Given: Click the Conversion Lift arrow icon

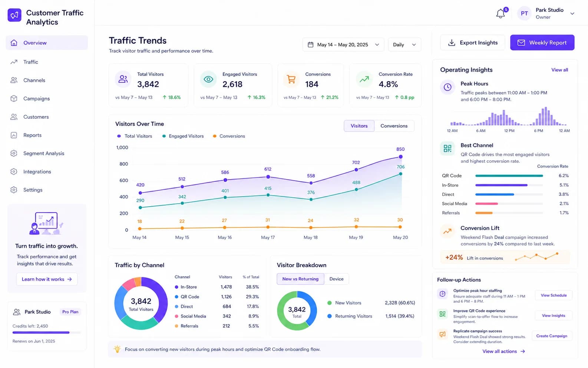Looking at the screenshot, I should click(447, 231).
